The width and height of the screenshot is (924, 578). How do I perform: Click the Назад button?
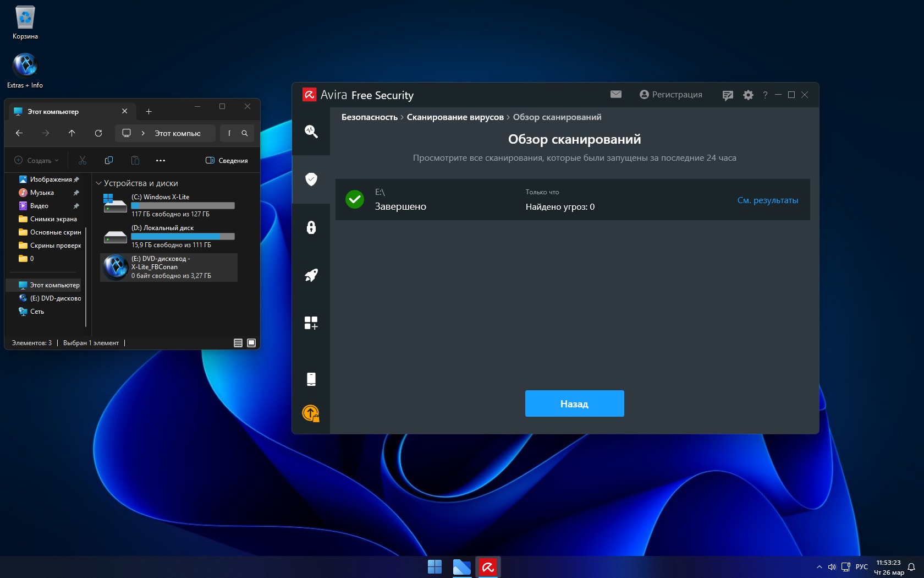pyautogui.click(x=574, y=403)
